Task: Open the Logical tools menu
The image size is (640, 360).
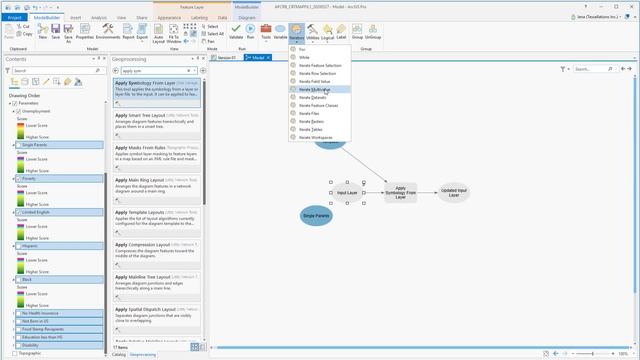Action: 327,33
